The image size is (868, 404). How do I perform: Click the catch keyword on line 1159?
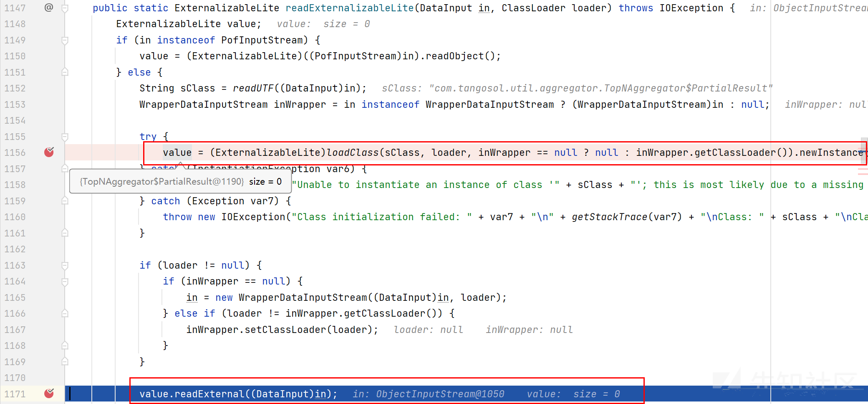pyautogui.click(x=165, y=201)
